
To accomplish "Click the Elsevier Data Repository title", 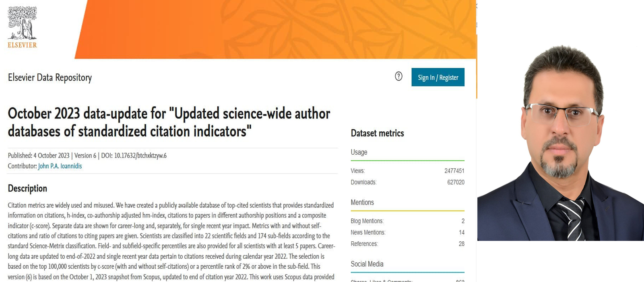I will click(50, 77).
